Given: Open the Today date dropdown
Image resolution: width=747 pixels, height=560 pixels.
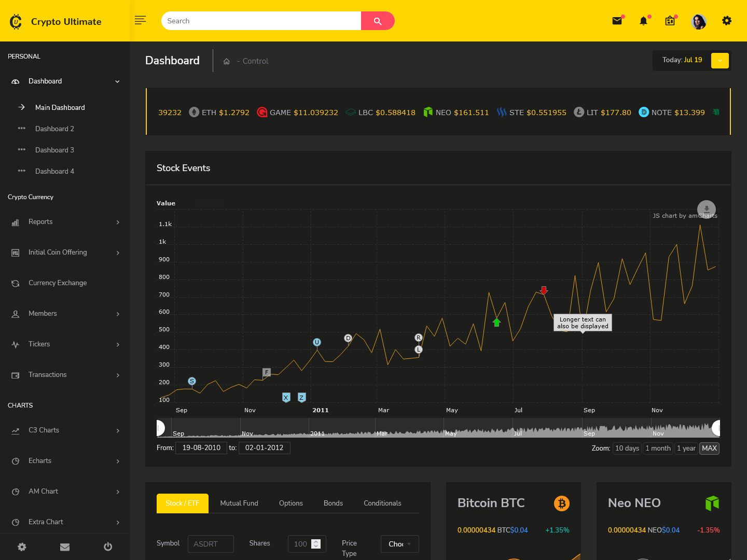Looking at the screenshot, I should pyautogui.click(x=720, y=61).
